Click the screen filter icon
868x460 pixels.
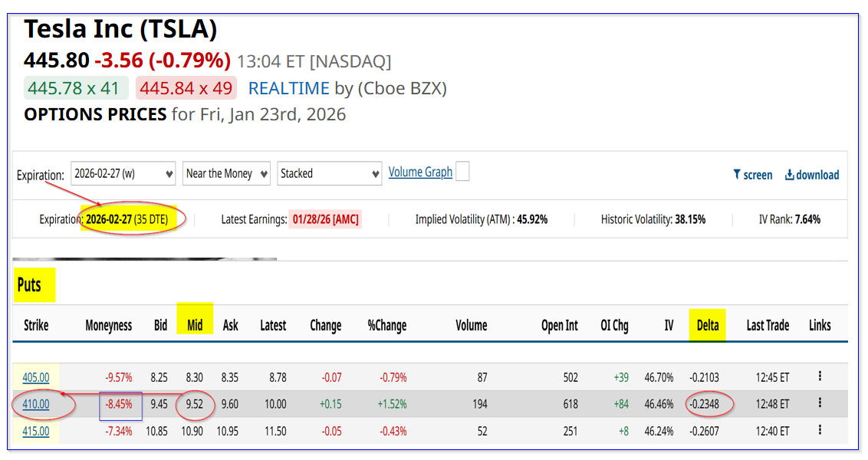[737, 175]
